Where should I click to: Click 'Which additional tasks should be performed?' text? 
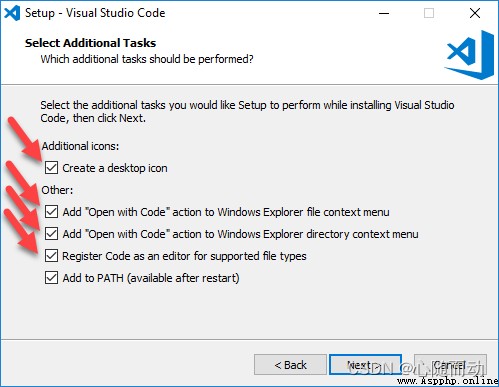[x=147, y=59]
